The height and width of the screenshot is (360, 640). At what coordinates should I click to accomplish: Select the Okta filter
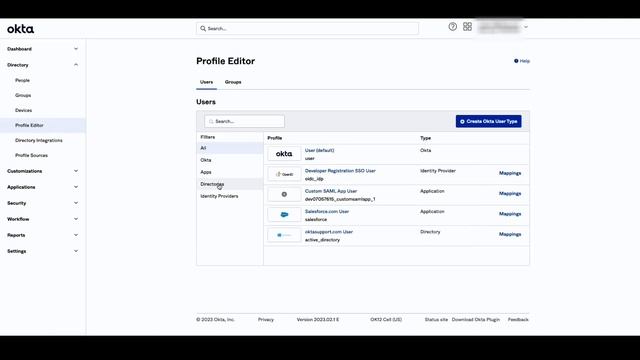pos(230,160)
